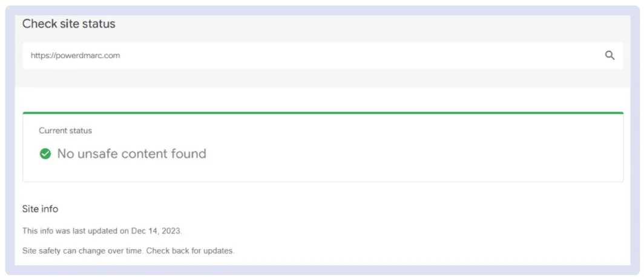Click the last updated info sentence
644x277 pixels.
(102, 231)
